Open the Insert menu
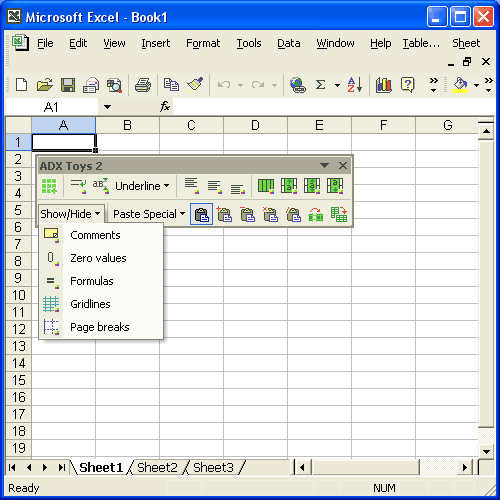Screen dimensions: 500x500 click(155, 43)
